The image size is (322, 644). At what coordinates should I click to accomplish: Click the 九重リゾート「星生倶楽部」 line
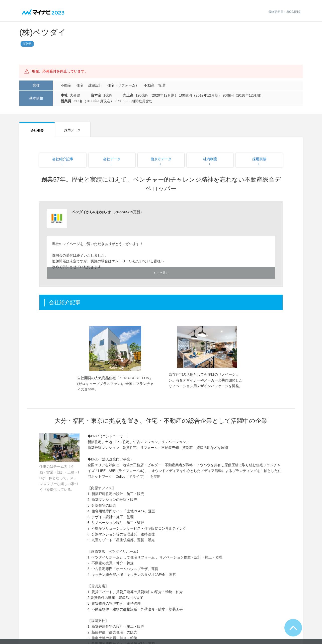click(x=121, y=540)
